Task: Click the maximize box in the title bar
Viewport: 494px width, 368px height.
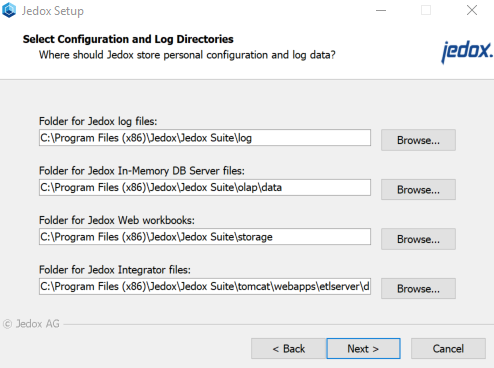Action: coord(426,10)
